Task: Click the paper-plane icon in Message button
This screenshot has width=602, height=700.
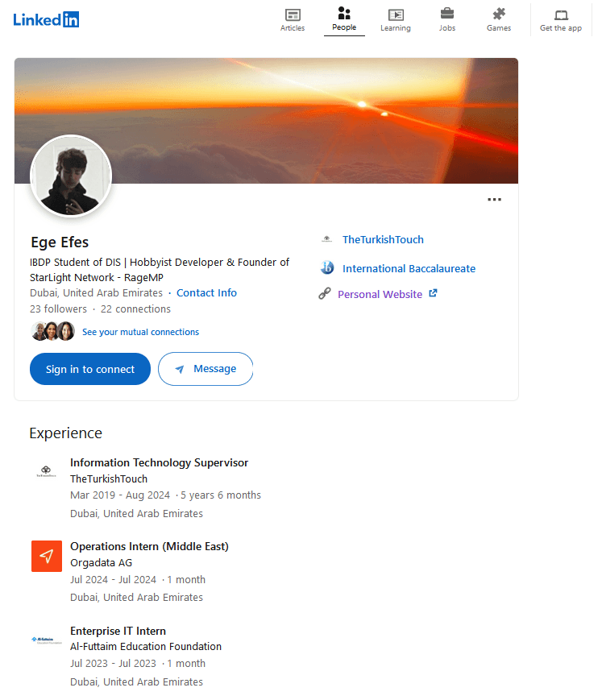Action: pos(180,369)
